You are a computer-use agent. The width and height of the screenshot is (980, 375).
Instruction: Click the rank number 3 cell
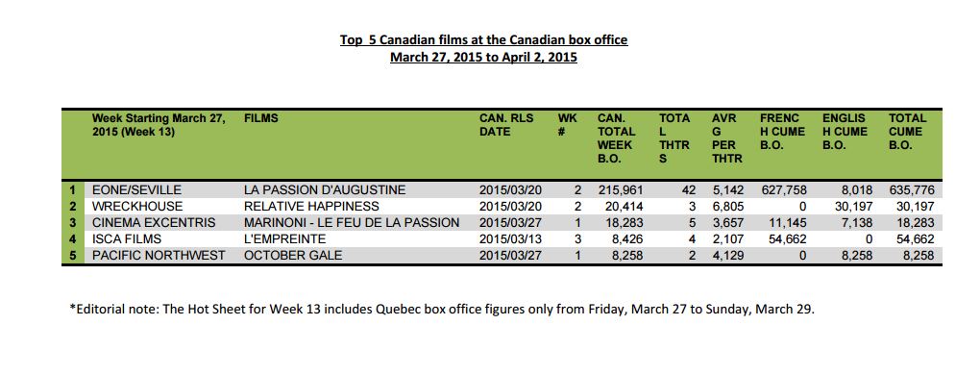(73, 222)
